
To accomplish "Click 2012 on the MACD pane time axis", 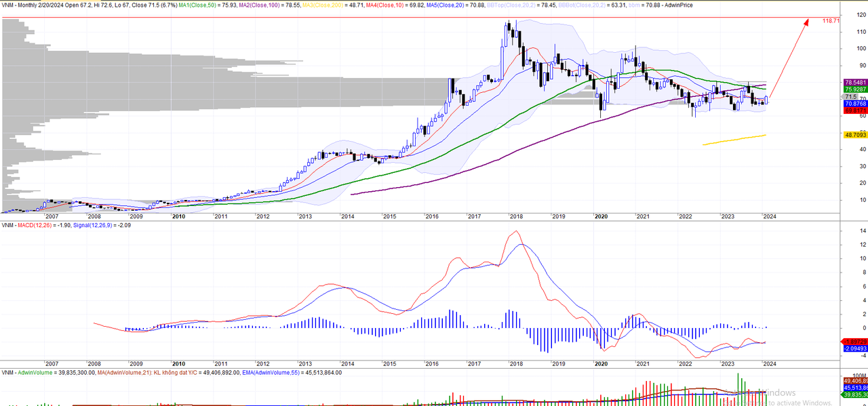I will pyautogui.click(x=262, y=364).
